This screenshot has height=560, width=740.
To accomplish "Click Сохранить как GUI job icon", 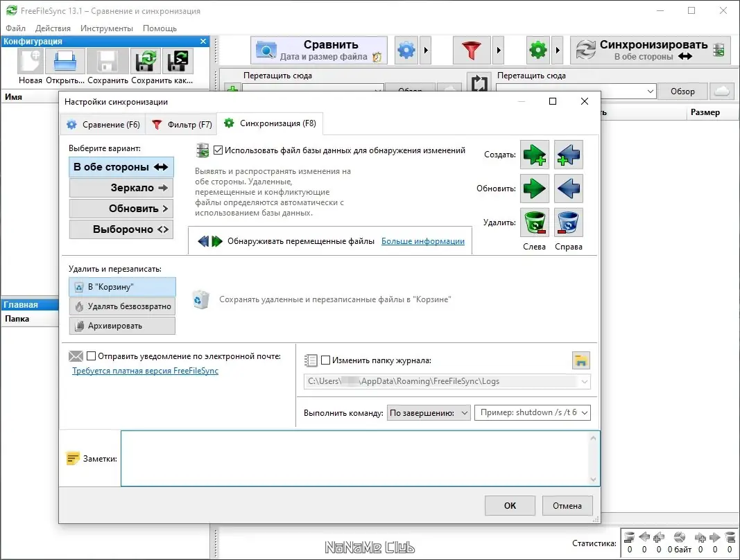I will [x=146, y=61].
